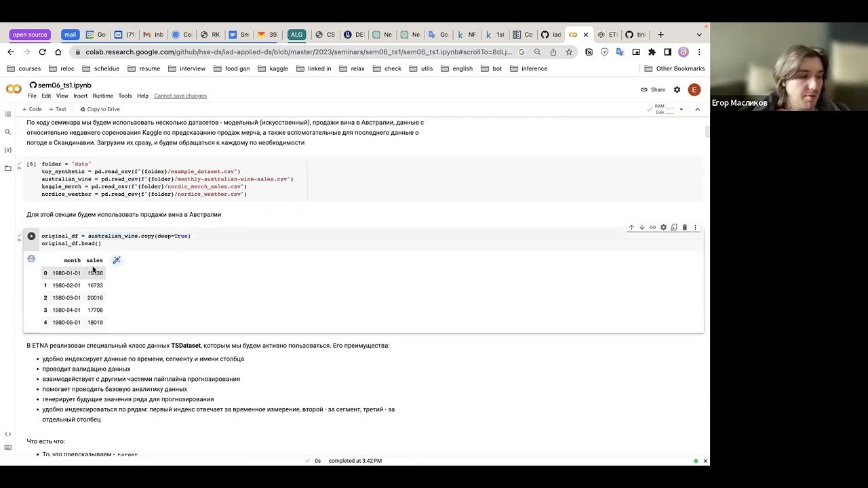The width and height of the screenshot is (868, 488).
Task: Open Other Bookmarks folder
Action: point(674,68)
